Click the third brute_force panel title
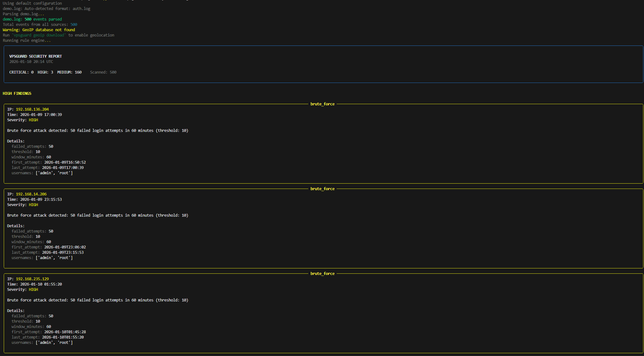Image resolution: width=644 pixels, height=356 pixels. [x=322, y=274]
